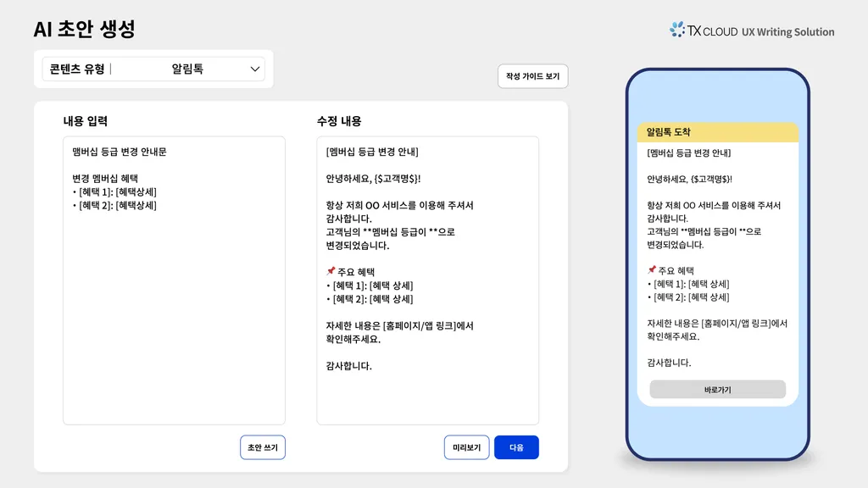Click the yellow 알림톡 도착 header bar

click(717, 132)
